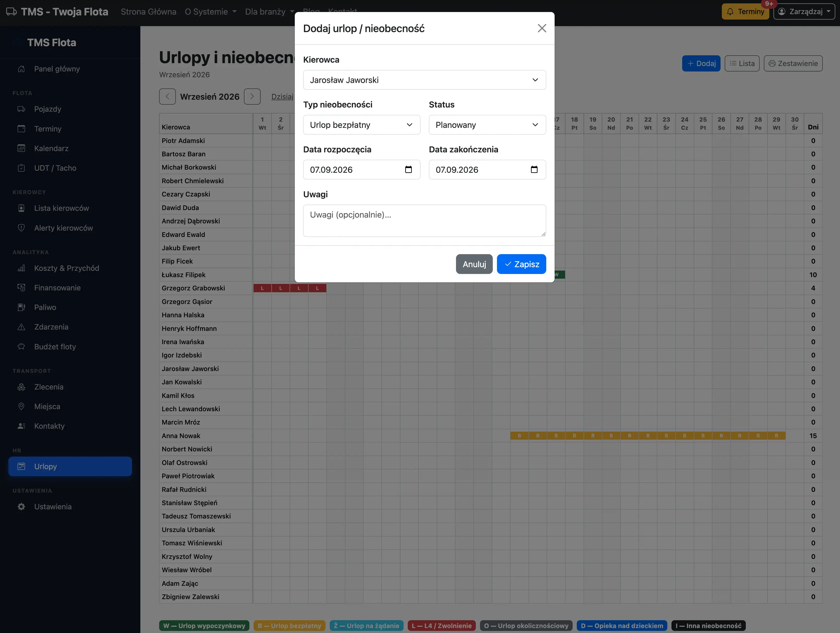The image size is (840, 633).
Task: Open the Kierowca dropdown showing Jarosław Jaworski
Action: click(x=424, y=80)
